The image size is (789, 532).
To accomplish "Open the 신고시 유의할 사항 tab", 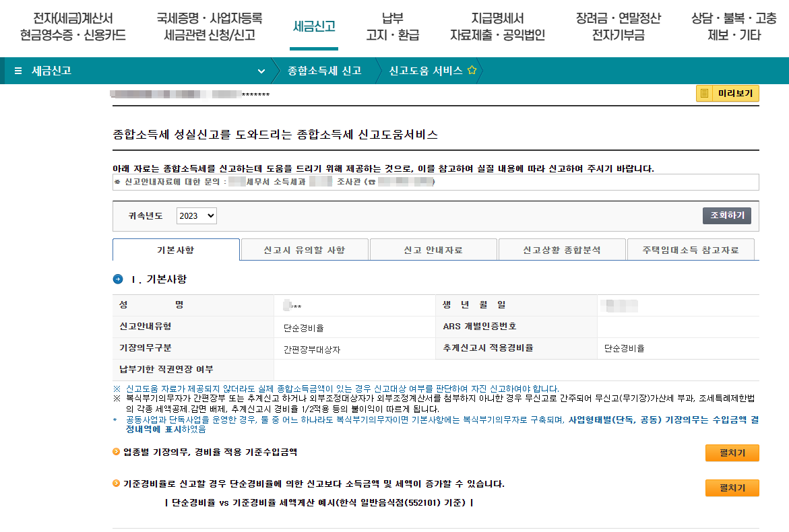I will point(304,248).
